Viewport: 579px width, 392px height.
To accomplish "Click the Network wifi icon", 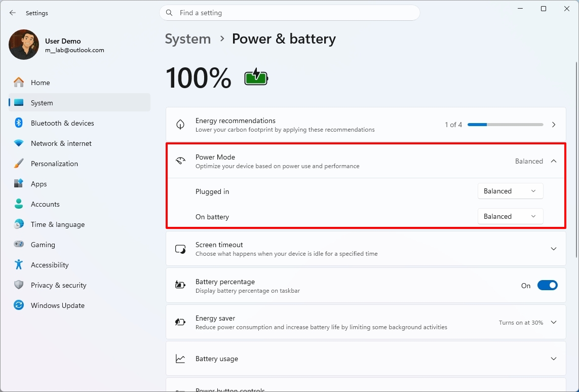I will 18,143.
